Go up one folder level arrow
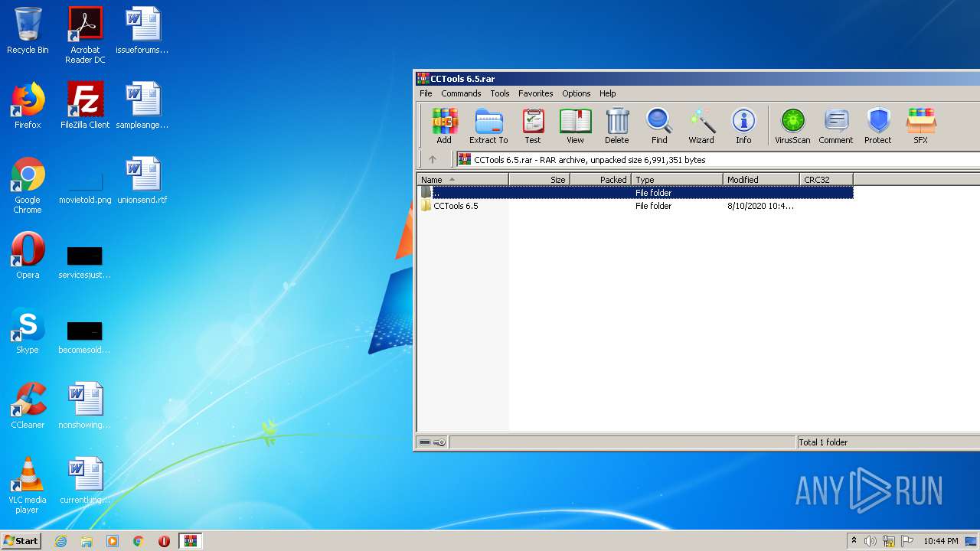 point(433,159)
